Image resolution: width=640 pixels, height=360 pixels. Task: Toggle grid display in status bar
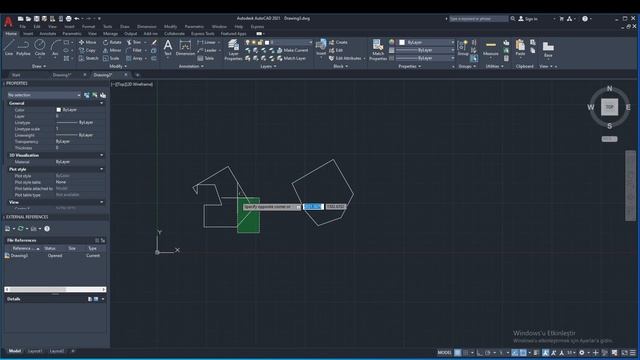coord(458,353)
